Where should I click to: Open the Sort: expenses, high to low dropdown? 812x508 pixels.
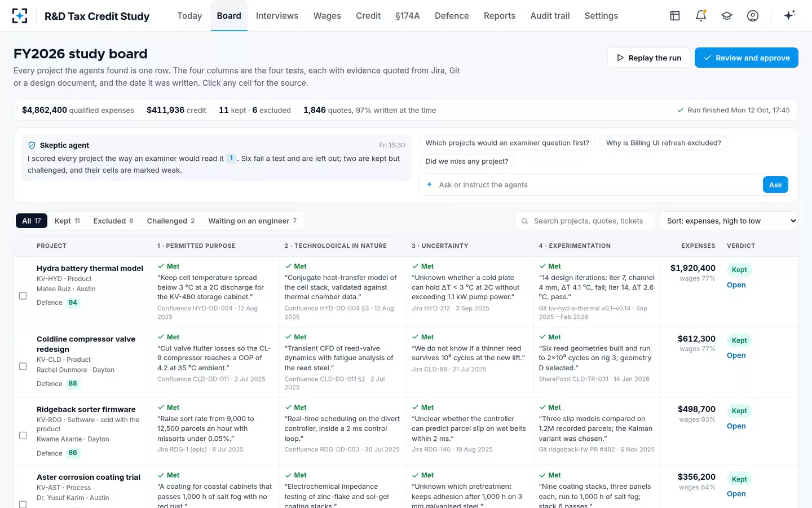click(729, 221)
